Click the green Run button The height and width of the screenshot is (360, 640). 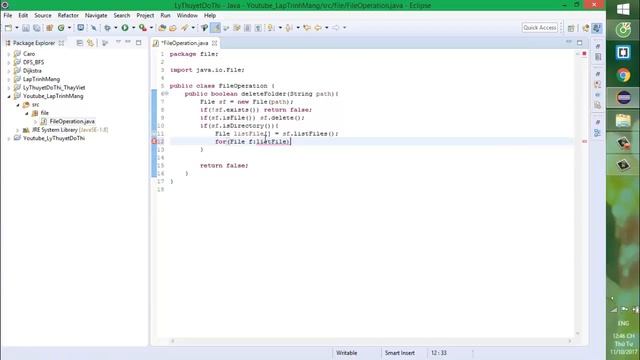click(x=125, y=28)
